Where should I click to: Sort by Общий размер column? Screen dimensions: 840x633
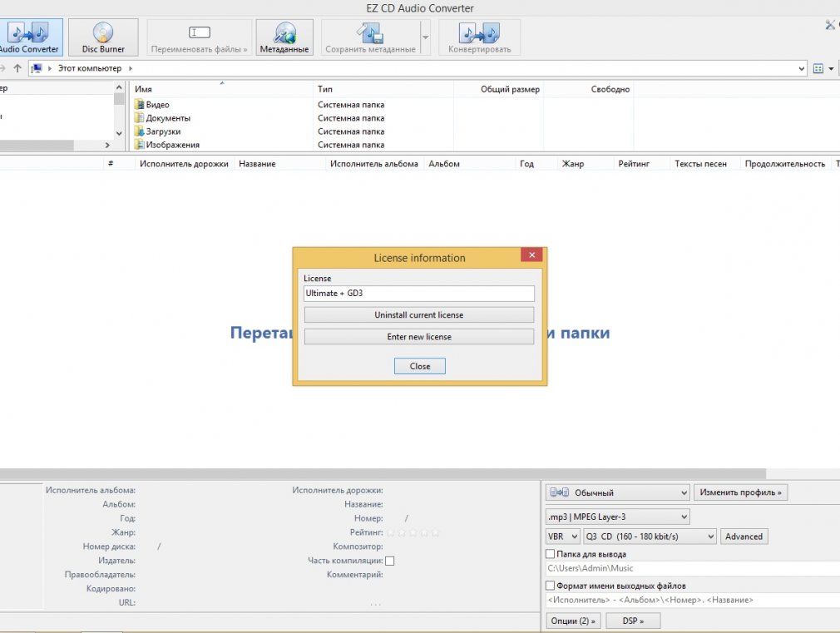point(499,89)
